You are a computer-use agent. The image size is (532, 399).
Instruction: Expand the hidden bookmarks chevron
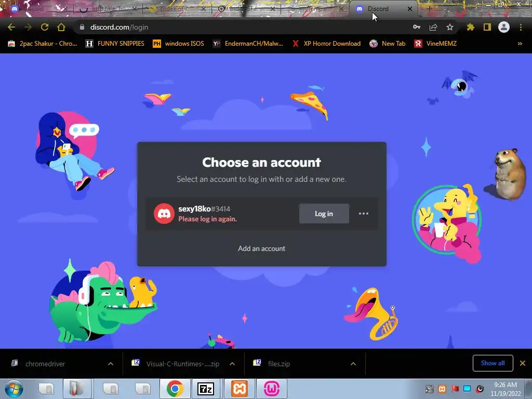tap(520, 44)
